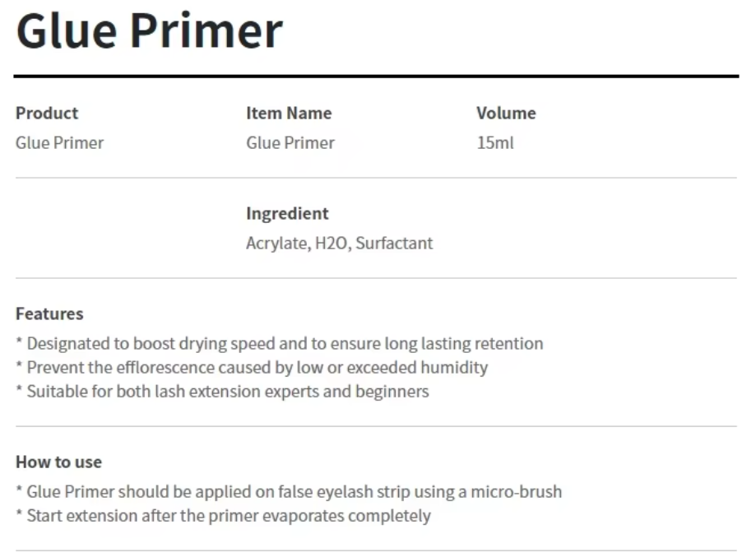Select the micro-brush application instruction
The height and width of the screenshot is (557, 756).
coord(289,491)
